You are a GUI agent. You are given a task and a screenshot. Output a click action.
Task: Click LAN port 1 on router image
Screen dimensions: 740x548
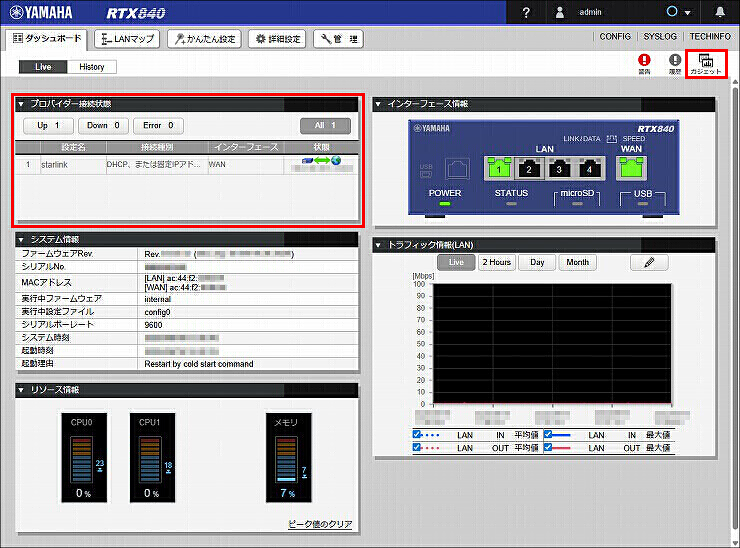(500, 169)
